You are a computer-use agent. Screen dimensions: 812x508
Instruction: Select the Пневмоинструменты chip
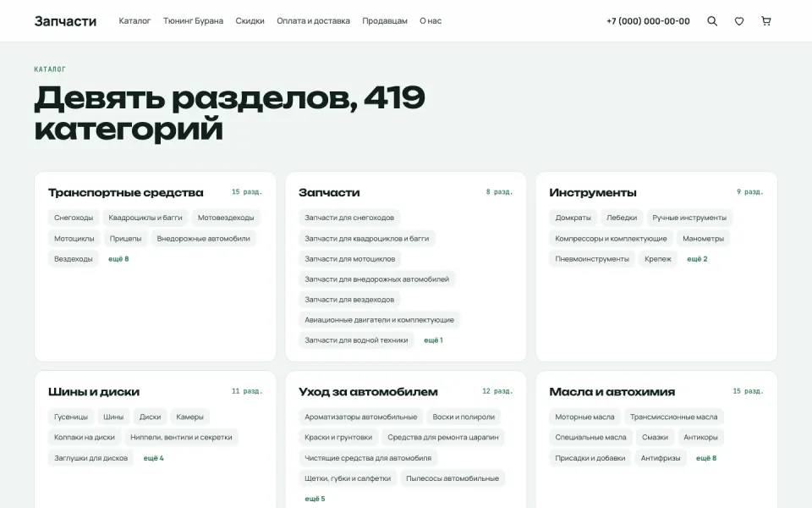[592, 259]
